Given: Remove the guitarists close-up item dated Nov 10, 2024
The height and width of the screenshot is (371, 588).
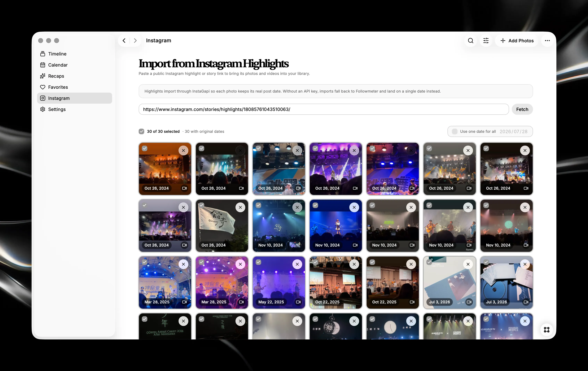Looking at the screenshot, I should pyautogui.click(x=468, y=207).
